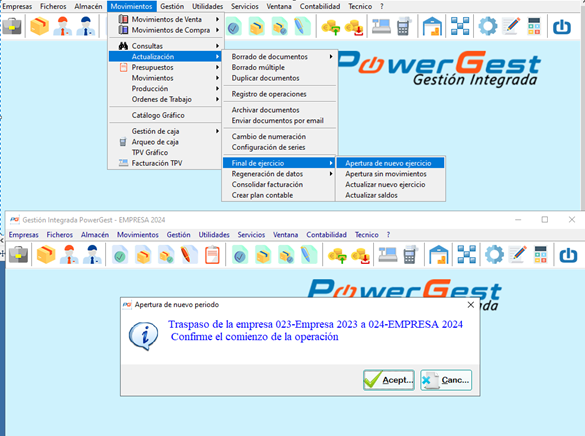Open the warehouse icon in lower toolbar
Image resolution: width=585 pixels, height=436 pixels.
coord(439,255)
